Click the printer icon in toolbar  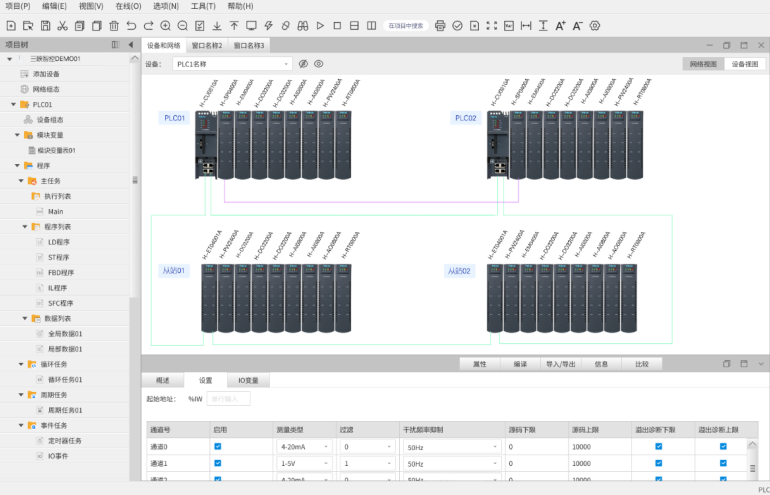[x=440, y=25]
